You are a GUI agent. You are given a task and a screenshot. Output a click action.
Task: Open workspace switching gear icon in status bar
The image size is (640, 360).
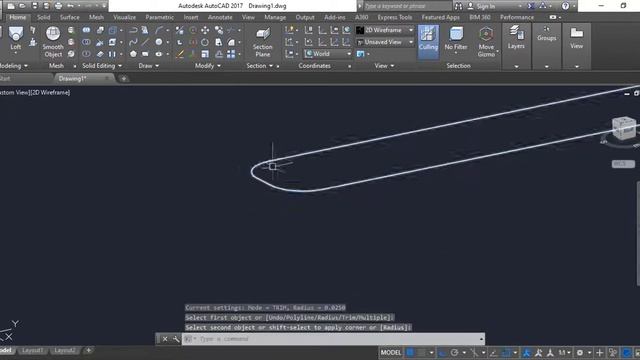pyautogui.click(x=580, y=353)
